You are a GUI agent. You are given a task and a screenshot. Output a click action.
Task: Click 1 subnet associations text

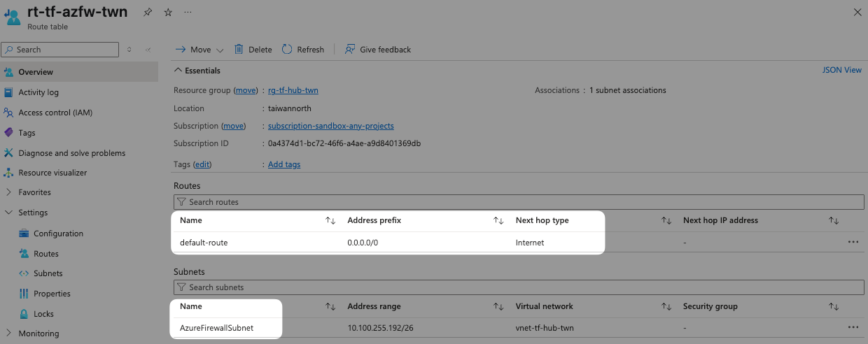pos(628,90)
